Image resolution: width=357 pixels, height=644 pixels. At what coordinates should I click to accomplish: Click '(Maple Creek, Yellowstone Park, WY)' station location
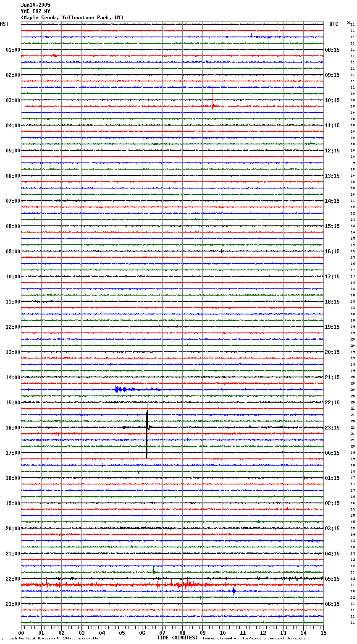click(72, 18)
